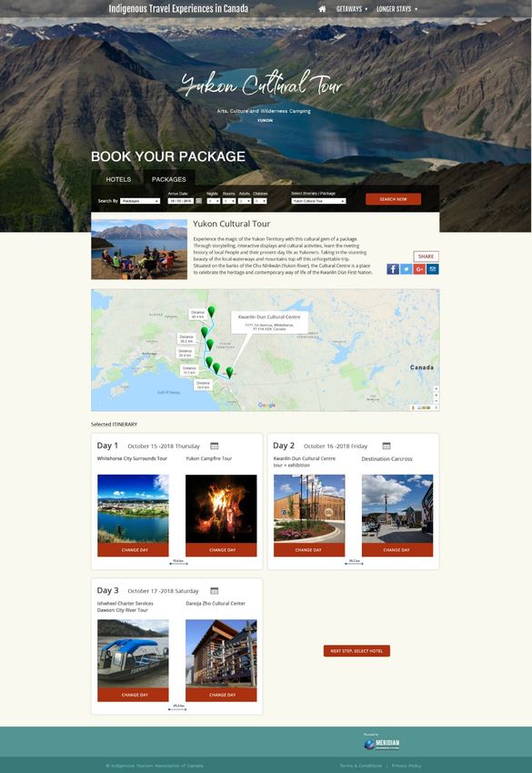
Task: Share on Facebook icon
Action: point(393,269)
